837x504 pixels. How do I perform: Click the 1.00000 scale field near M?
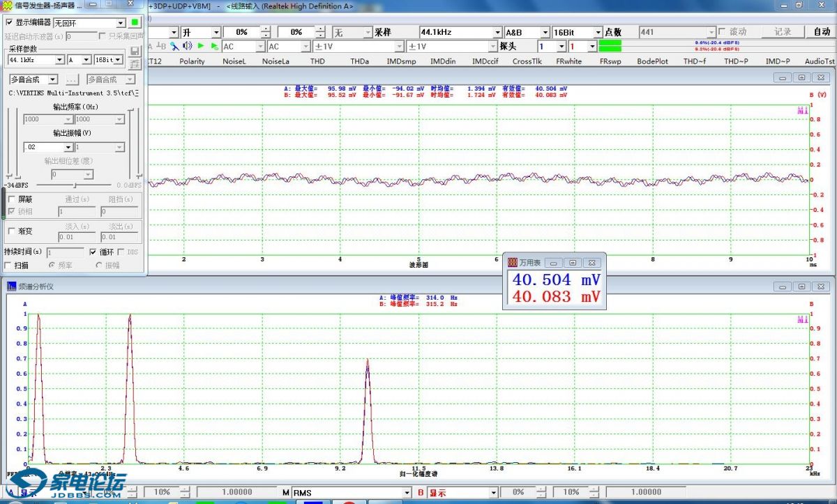[237, 493]
